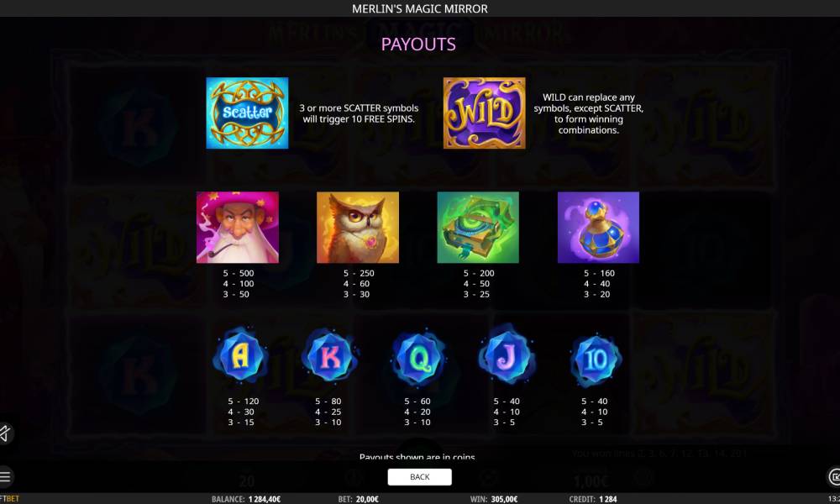840x504 pixels.
Task: Select the pink K gem symbol
Action: click(329, 357)
